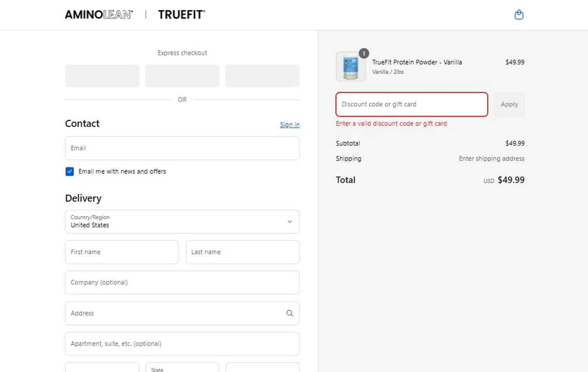The height and width of the screenshot is (372, 588).
Task: Focus the First name field
Action: pyautogui.click(x=122, y=252)
